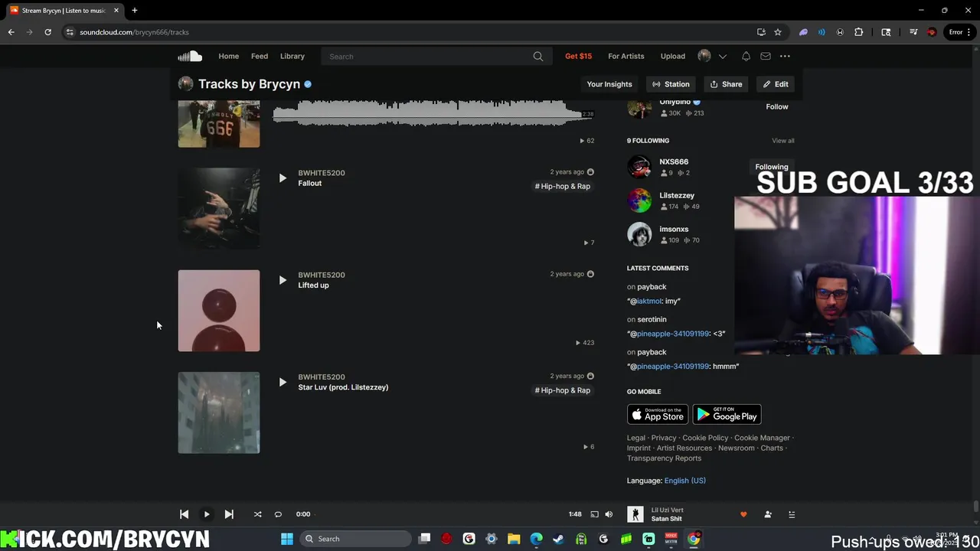The height and width of the screenshot is (551, 980).
Task: Open Hip-hop & Rap tag on Star Luv
Action: (x=563, y=390)
